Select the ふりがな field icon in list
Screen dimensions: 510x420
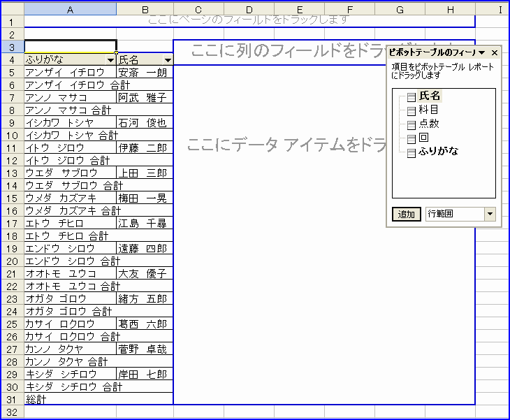(411, 153)
